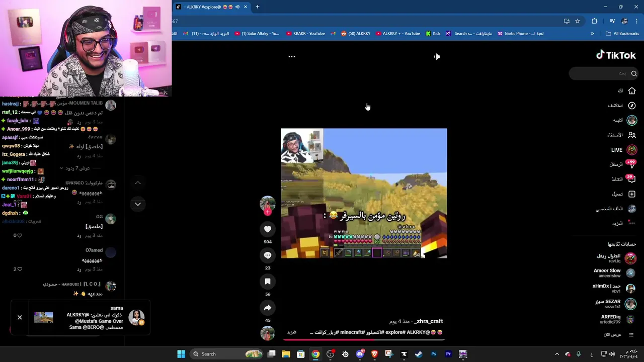644x362 pixels.
Task: Open Kick bookmark
Action: pos(433,34)
